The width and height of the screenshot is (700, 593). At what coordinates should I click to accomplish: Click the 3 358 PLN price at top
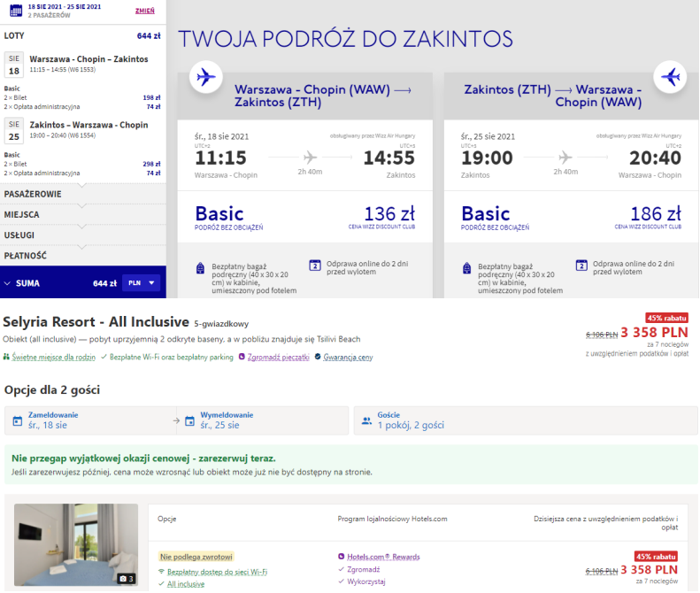654,332
